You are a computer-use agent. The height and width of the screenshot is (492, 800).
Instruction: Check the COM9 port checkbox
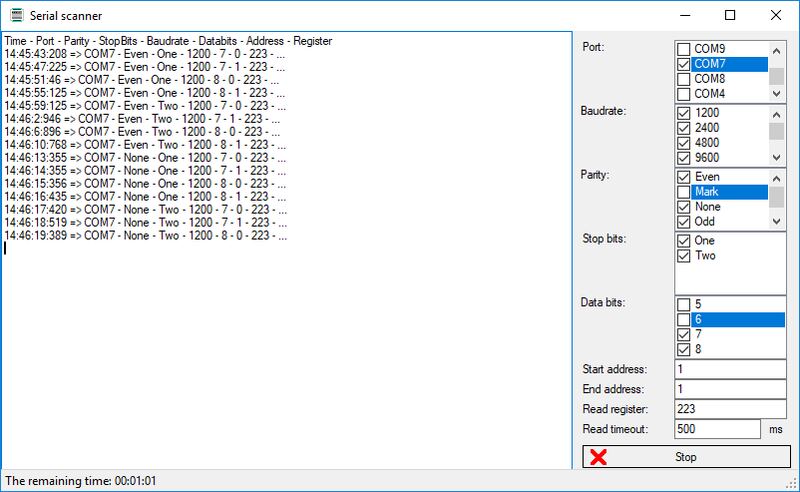coord(684,49)
